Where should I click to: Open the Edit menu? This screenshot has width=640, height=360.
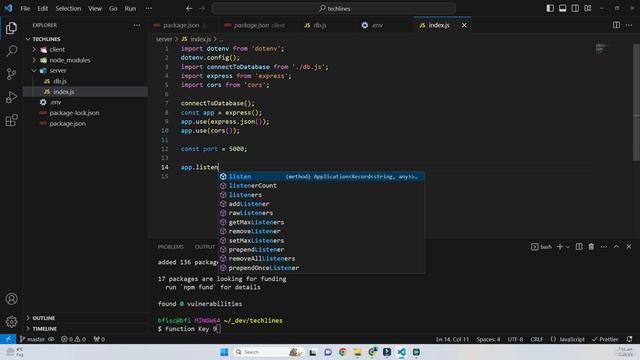[x=42, y=8]
